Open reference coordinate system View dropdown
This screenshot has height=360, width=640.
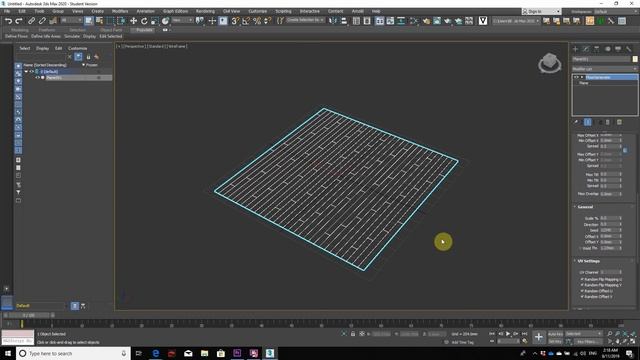182,20
